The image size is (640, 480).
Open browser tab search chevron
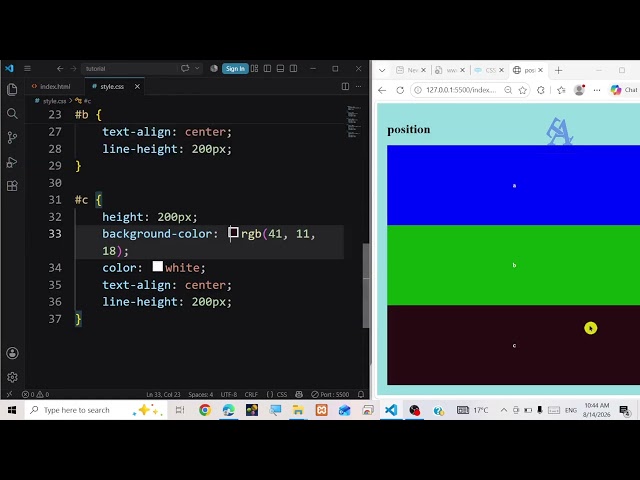click(x=382, y=70)
